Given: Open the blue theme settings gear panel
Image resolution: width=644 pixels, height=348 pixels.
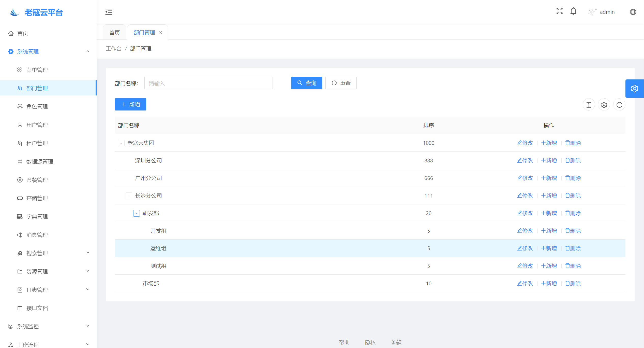Looking at the screenshot, I should [x=634, y=89].
